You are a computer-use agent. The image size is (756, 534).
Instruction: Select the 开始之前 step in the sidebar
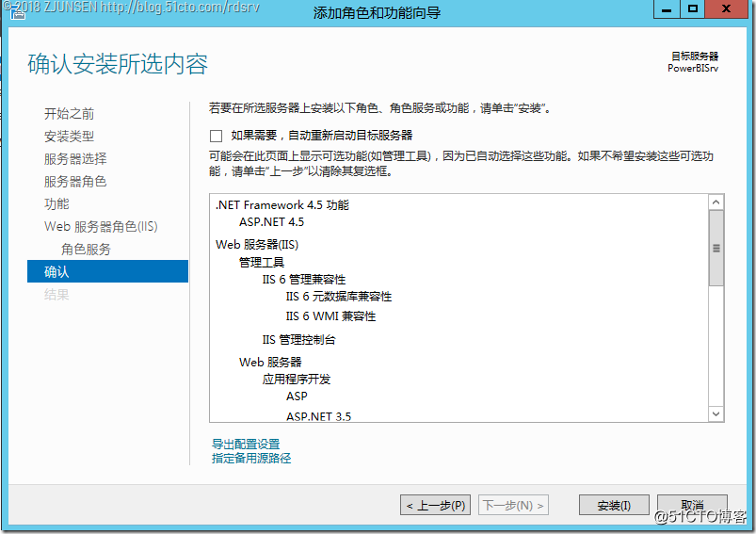coord(69,114)
